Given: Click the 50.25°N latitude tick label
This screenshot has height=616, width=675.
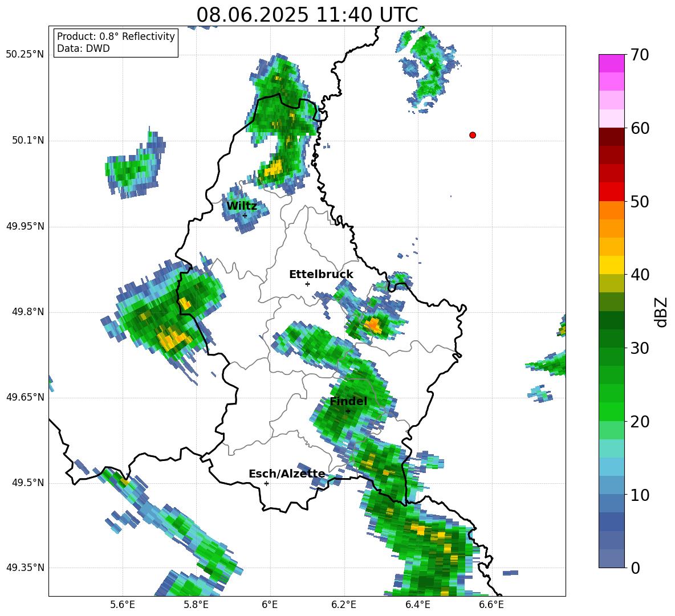Looking at the screenshot, I should [25, 55].
